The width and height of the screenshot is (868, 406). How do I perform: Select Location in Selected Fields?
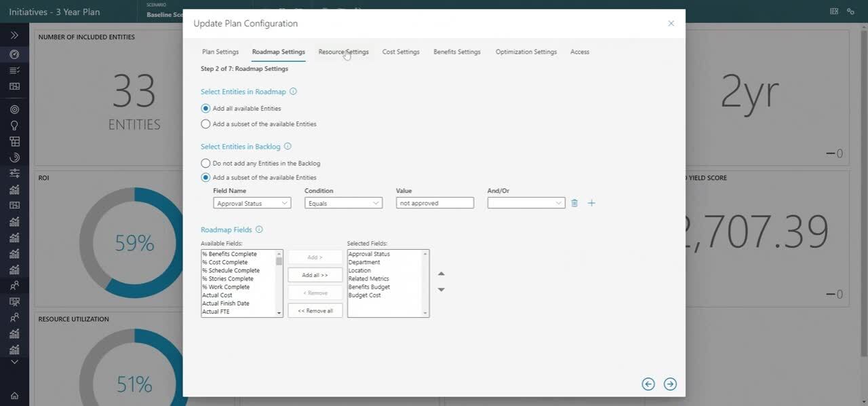(384, 270)
